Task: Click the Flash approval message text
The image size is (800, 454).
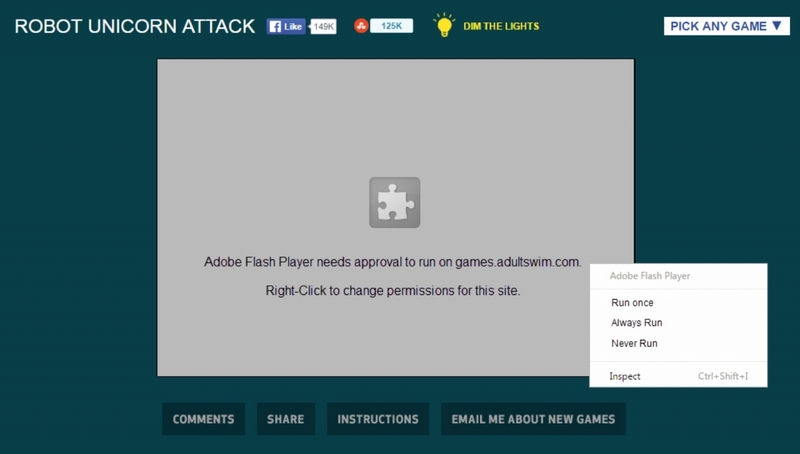Action: point(393,262)
